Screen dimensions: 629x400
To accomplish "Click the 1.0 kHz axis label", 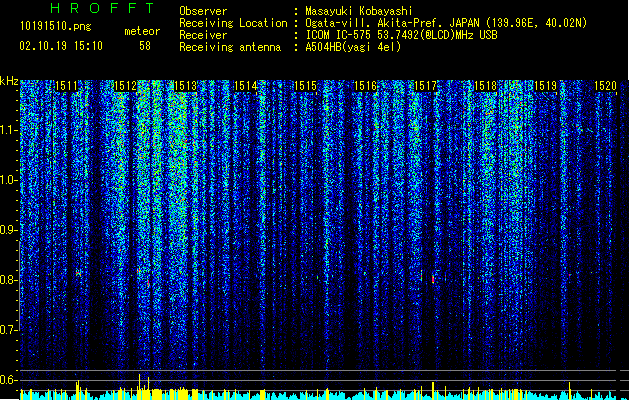I will click(9, 180).
